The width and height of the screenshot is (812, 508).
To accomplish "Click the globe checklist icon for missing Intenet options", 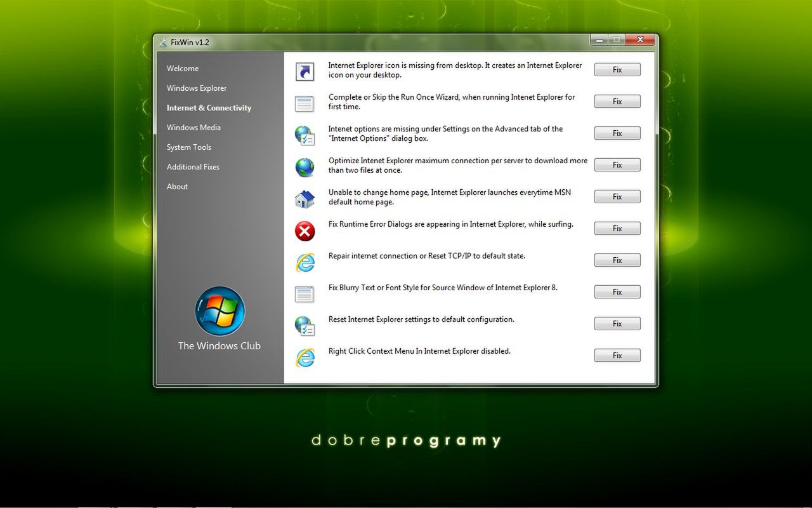I will tap(305, 136).
